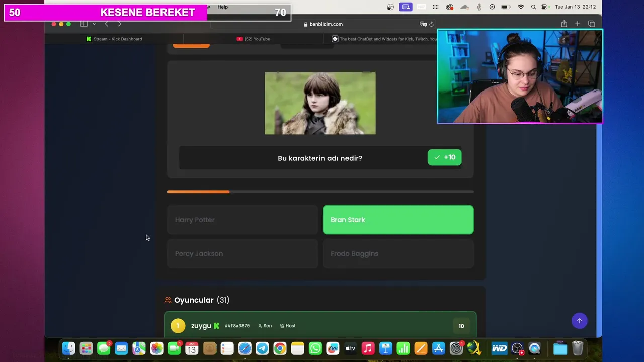Open Finder from the dock
Image resolution: width=644 pixels, height=362 pixels.
pyautogui.click(x=68, y=348)
